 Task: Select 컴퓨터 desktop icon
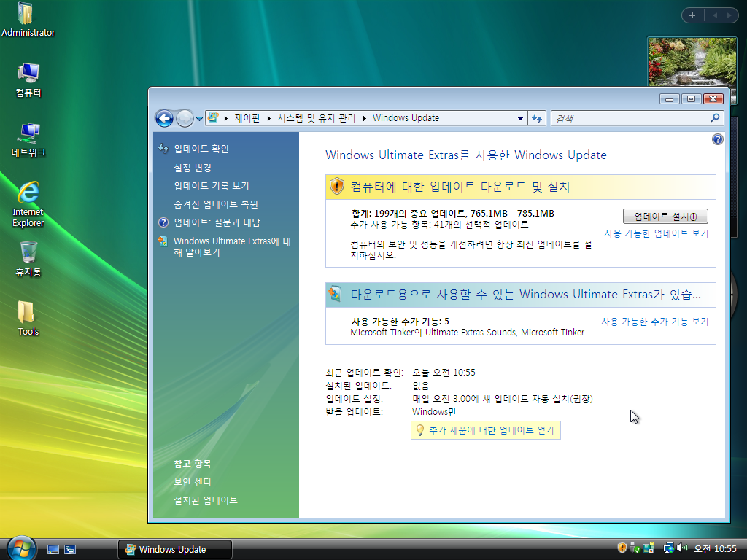coord(28,80)
